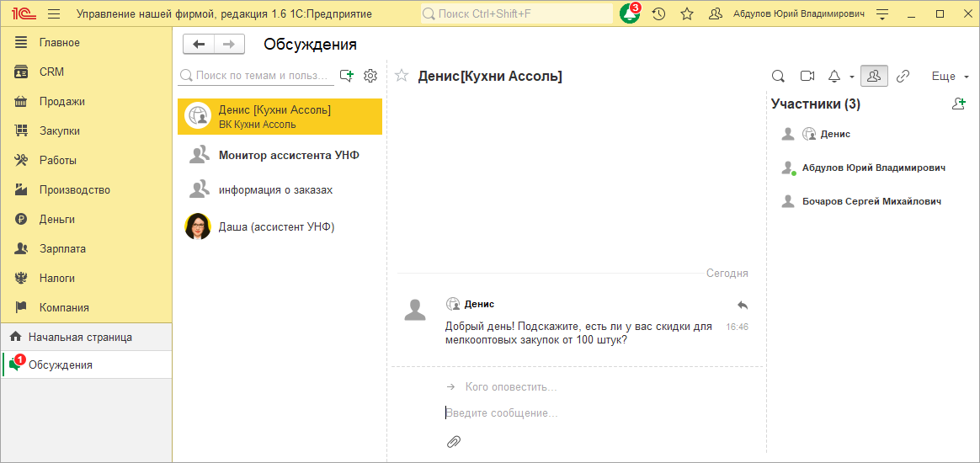Viewport: 980px width, 463px height.
Task: Open chat with Даша (ассистент УНФ)
Action: pyautogui.click(x=280, y=226)
